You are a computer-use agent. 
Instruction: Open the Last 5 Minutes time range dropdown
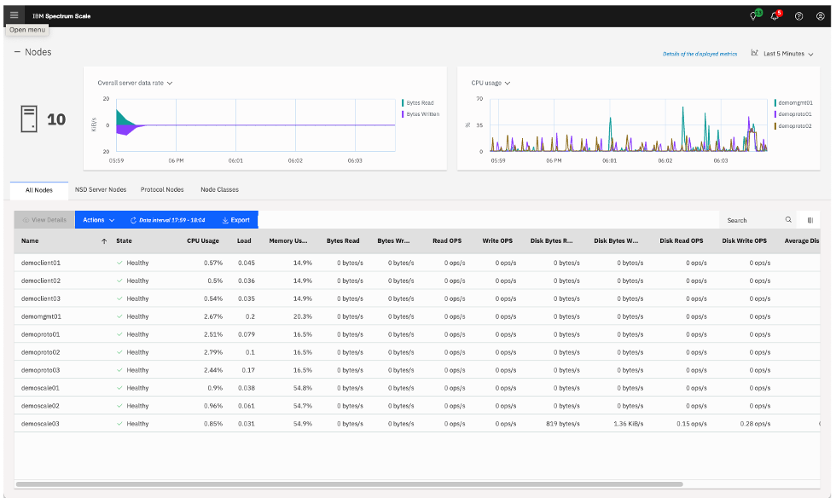point(783,54)
